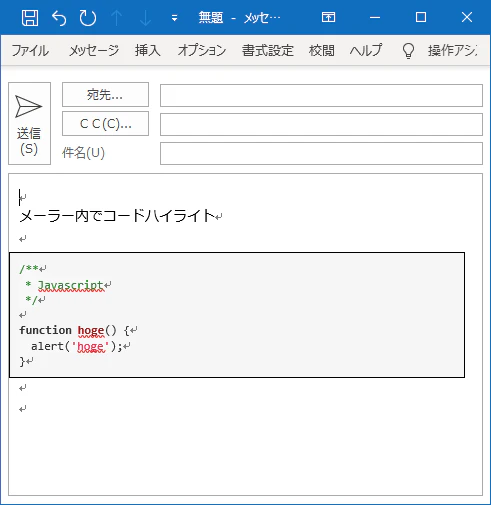
Task: Open the ファイル tab
Action: (x=30, y=51)
